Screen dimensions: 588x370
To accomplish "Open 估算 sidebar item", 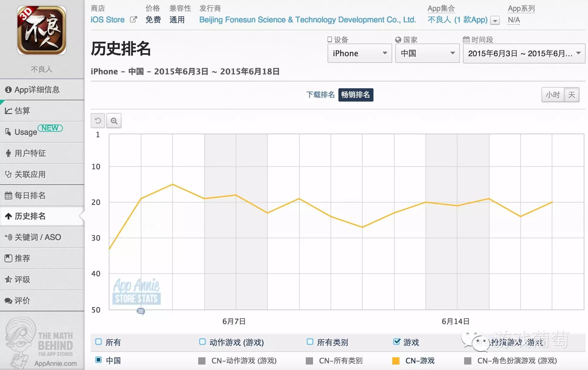I will [42, 111].
